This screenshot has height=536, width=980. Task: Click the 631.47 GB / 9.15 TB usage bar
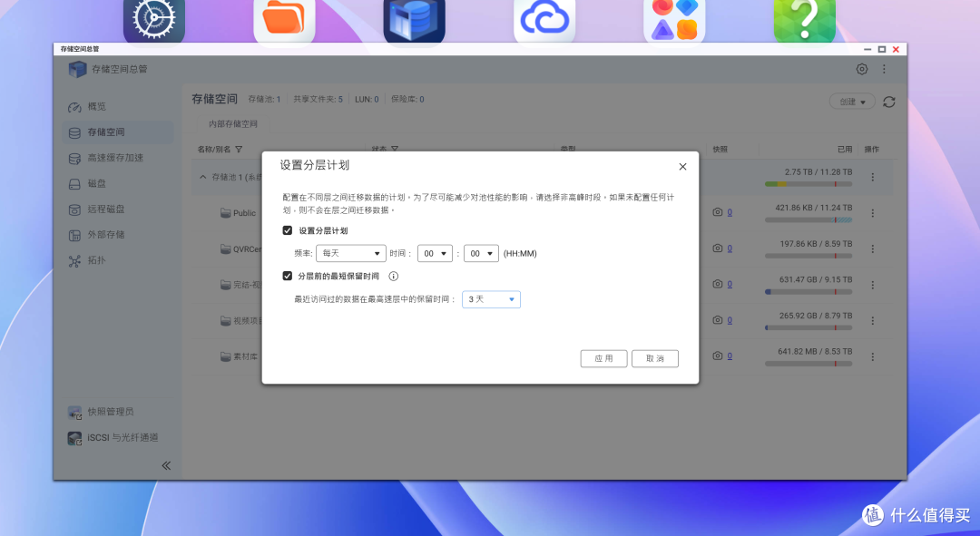click(x=808, y=292)
